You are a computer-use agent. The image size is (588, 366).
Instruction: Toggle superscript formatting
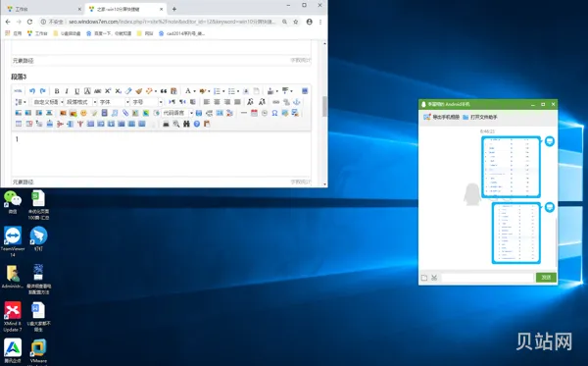108,91
